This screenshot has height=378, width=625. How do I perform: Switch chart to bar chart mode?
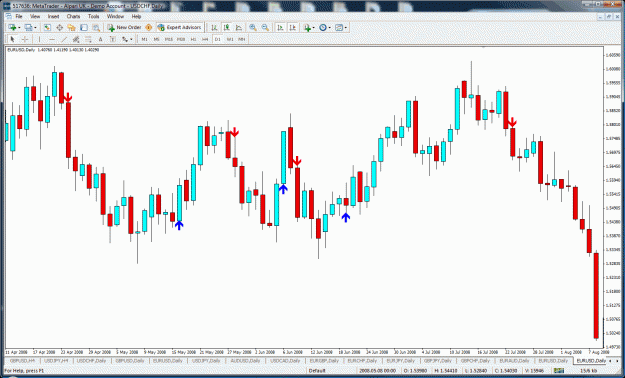(x=214, y=28)
